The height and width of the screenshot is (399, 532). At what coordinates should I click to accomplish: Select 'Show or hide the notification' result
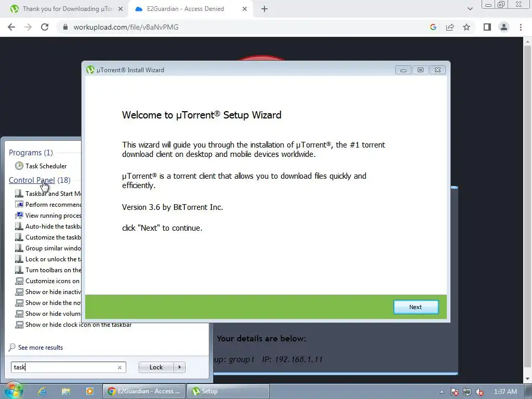(x=48, y=303)
